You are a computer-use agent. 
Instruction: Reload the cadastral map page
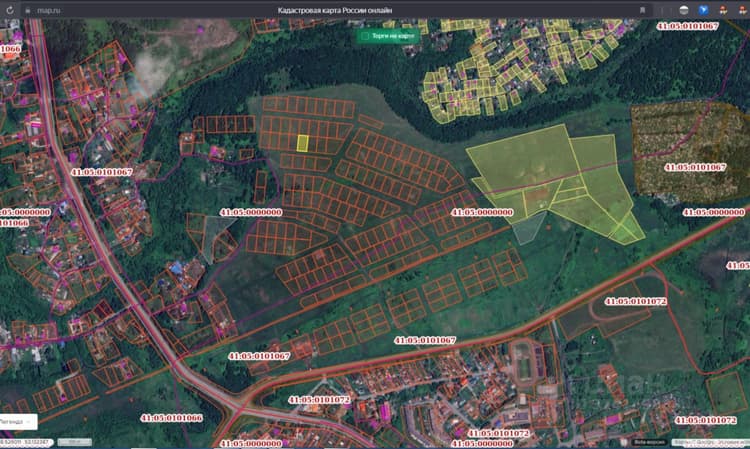[x=10, y=10]
